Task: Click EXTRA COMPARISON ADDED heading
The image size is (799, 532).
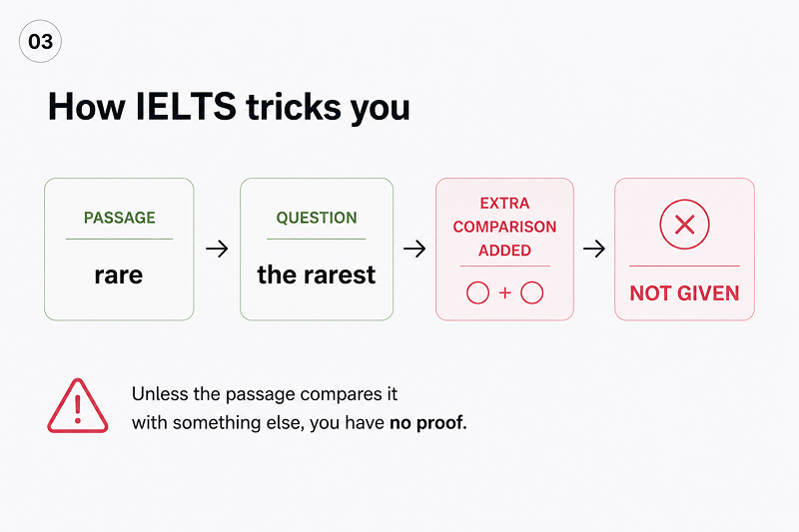Action: [504, 227]
